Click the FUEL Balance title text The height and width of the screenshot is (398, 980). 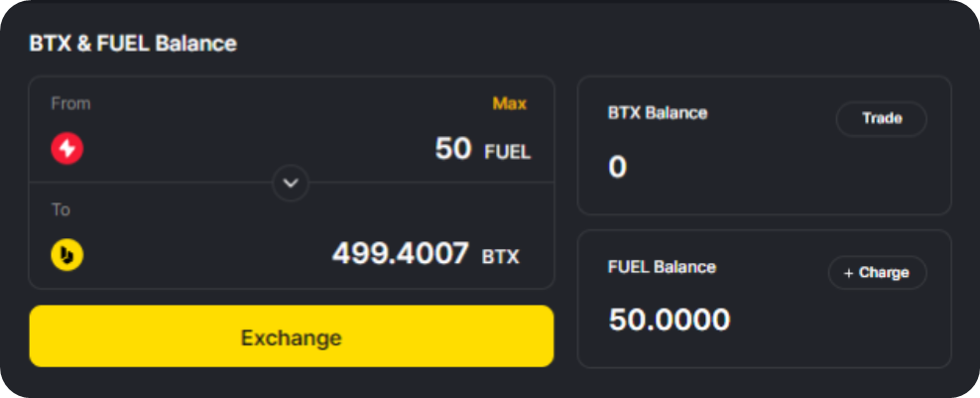662,267
